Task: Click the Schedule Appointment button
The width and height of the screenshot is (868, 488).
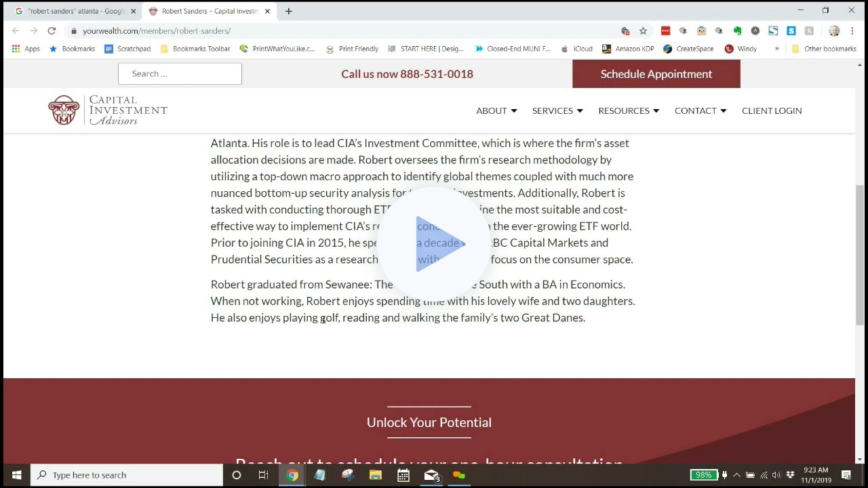Action: click(x=656, y=74)
